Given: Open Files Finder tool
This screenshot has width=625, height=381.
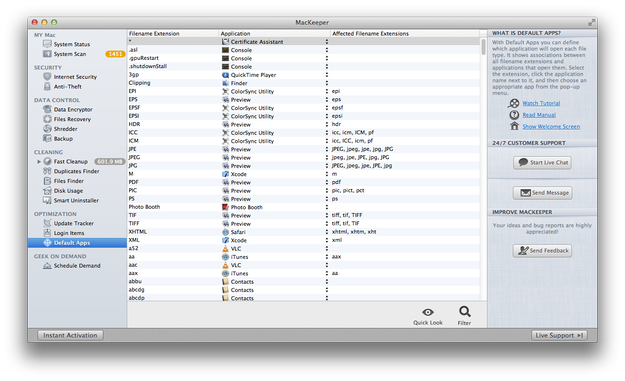Looking at the screenshot, I should coord(69,181).
